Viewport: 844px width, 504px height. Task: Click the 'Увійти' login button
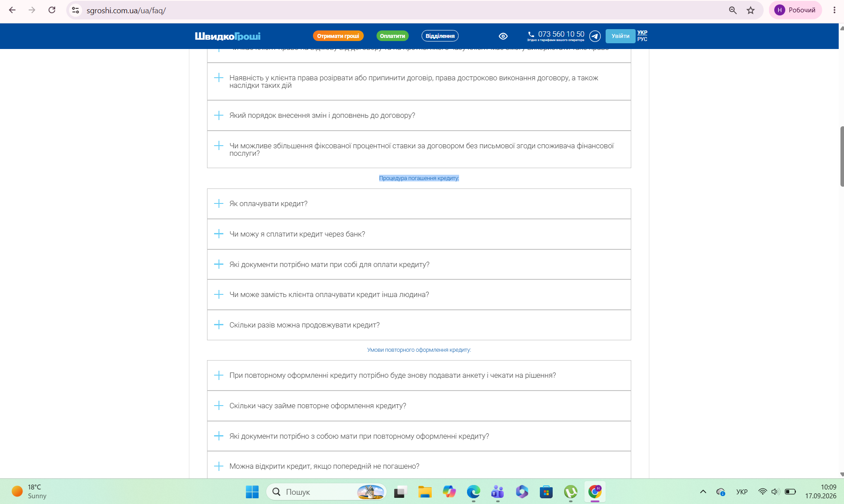click(x=620, y=36)
